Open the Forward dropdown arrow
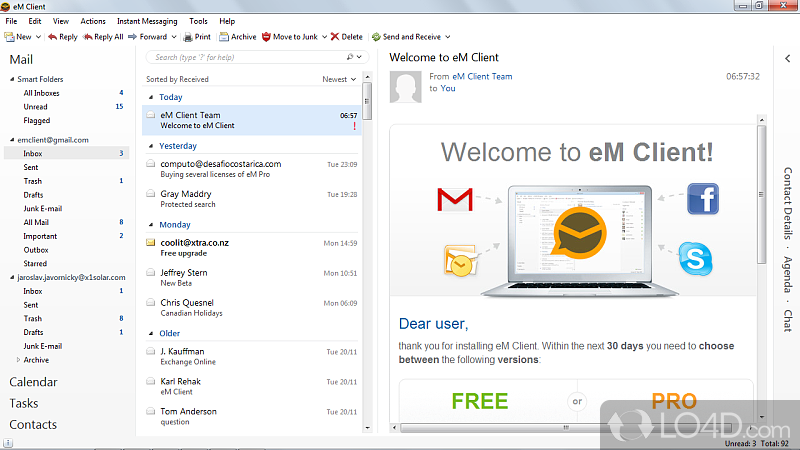This screenshot has width=800, height=450. [174, 37]
